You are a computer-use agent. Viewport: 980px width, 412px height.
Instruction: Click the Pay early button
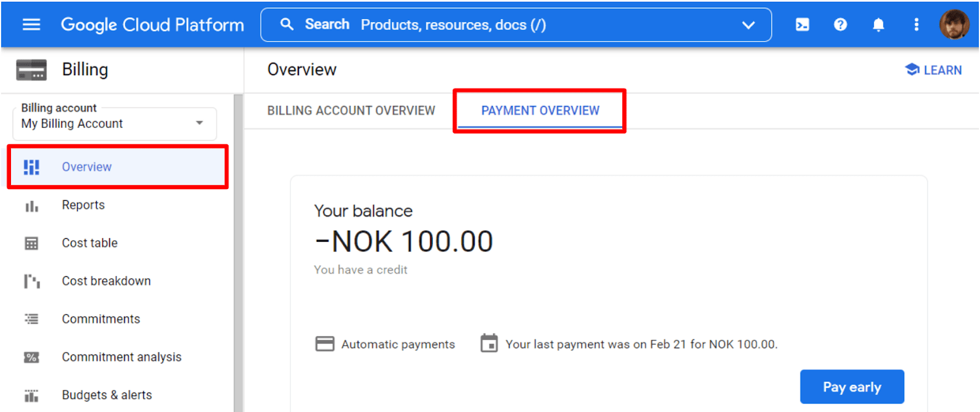[x=852, y=387]
